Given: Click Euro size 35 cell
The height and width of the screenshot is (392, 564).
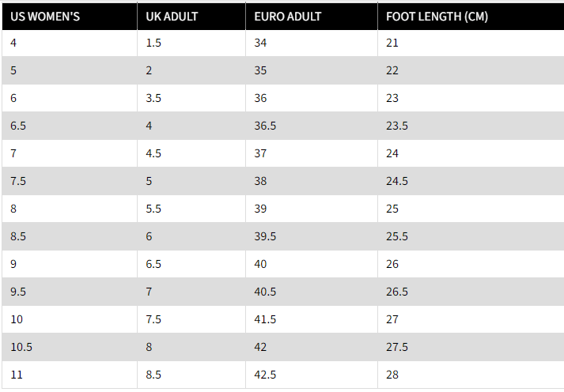Looking at the screenshot, I should tap(312, 70).
